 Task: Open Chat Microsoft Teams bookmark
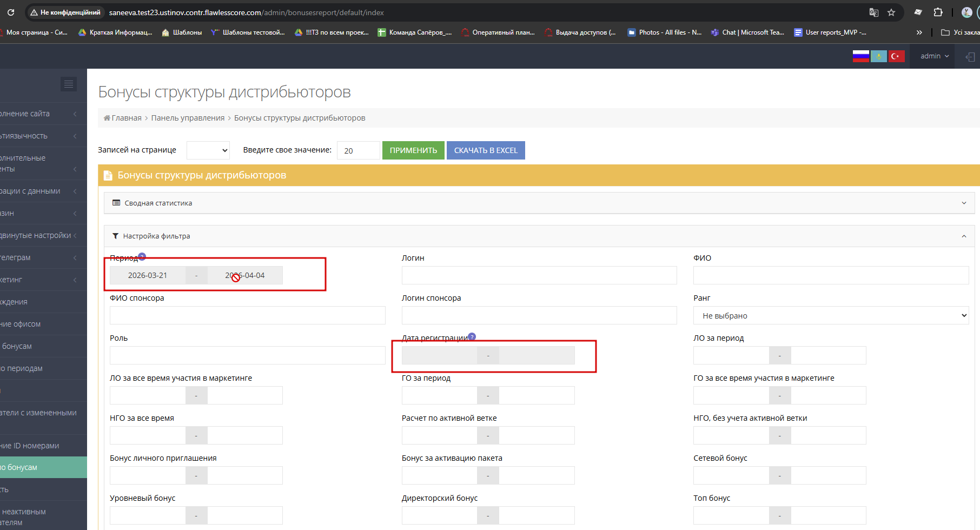pos(747,32)
